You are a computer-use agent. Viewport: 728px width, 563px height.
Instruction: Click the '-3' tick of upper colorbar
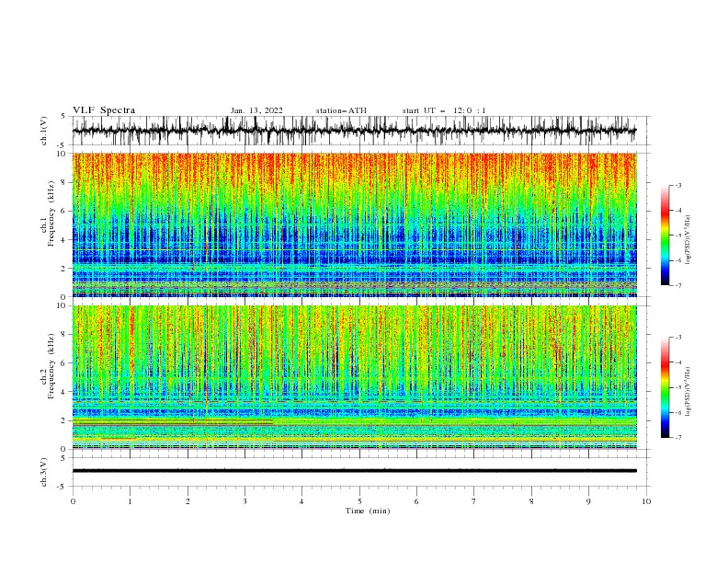point(678,185)
